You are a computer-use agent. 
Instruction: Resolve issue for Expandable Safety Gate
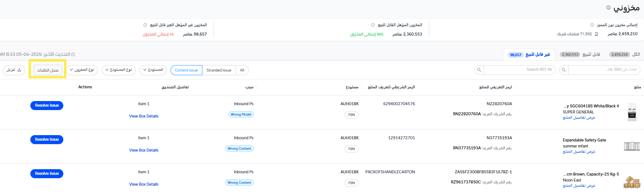coord(47,140)
